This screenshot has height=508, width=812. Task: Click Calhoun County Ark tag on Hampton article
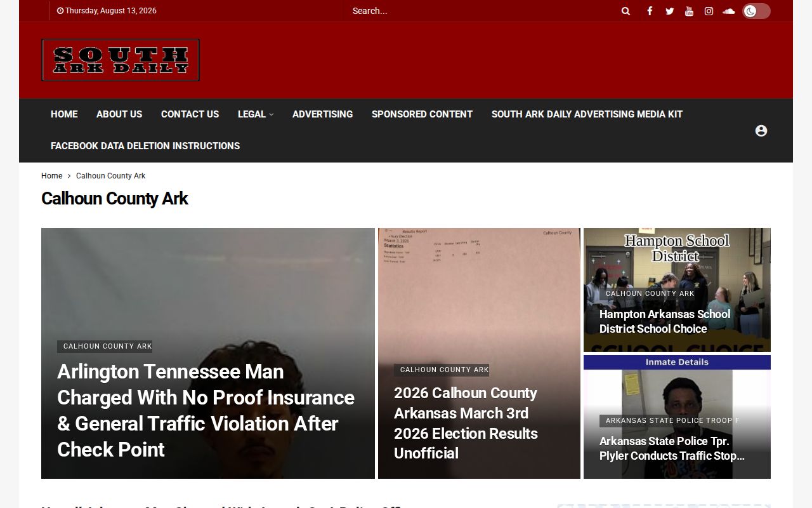647,294
